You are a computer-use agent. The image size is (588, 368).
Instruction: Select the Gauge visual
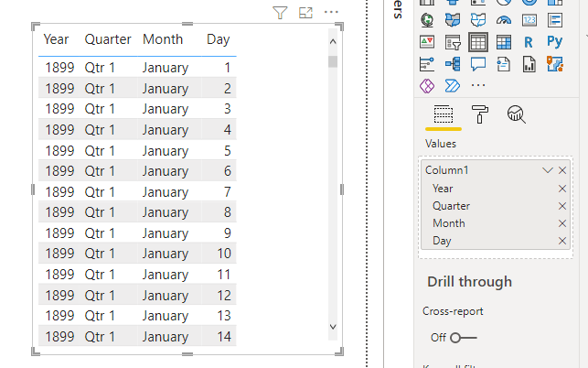[504, 20]
